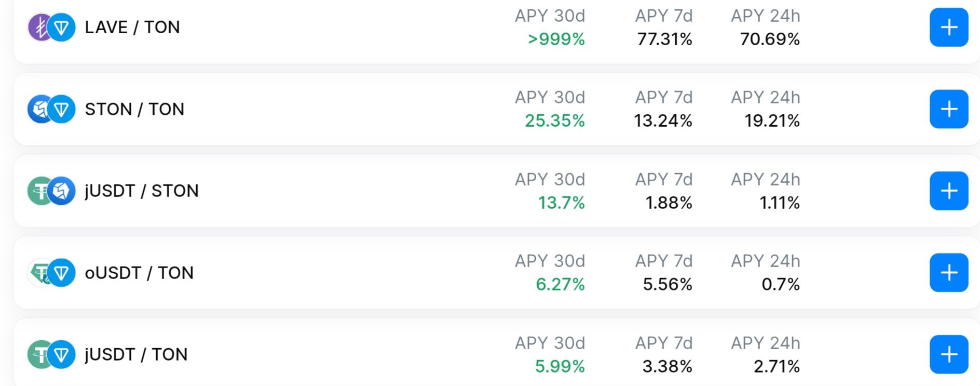Open the LAVE / TON pool name
Screen dimensions: 980x386
[132, 28]
